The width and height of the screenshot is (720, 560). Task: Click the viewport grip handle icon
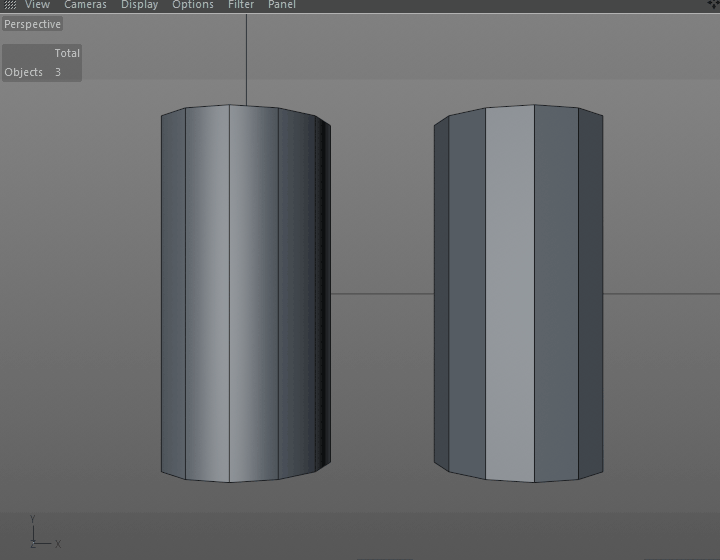click(10, 5)
